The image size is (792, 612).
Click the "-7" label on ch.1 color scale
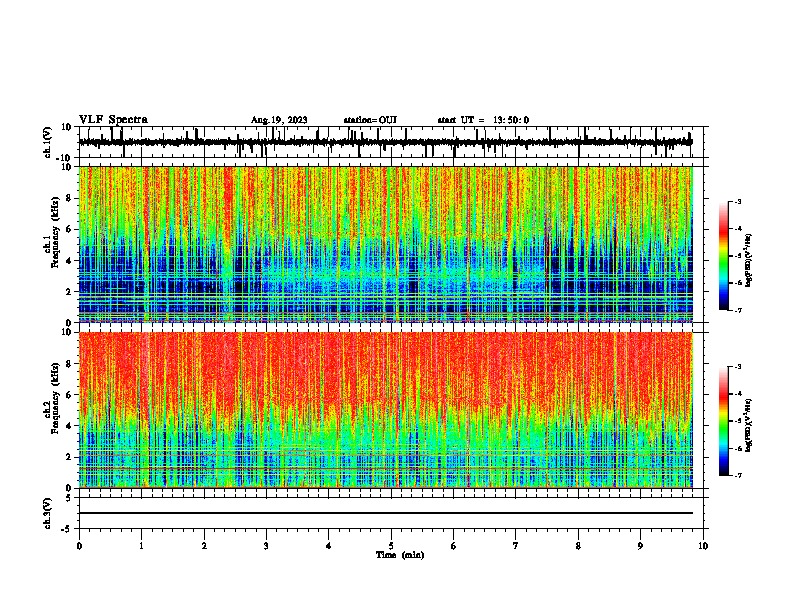click(x=737, y=310)
